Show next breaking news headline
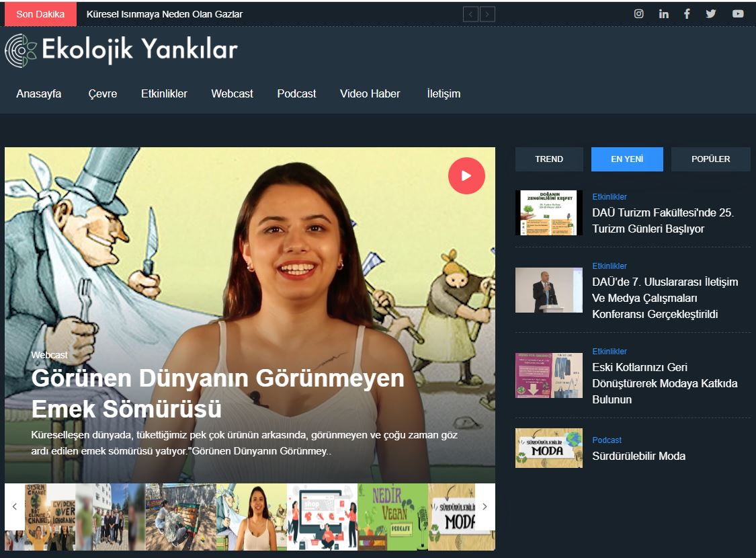This screenshot has height=558, width=756. tap(487, 14)
